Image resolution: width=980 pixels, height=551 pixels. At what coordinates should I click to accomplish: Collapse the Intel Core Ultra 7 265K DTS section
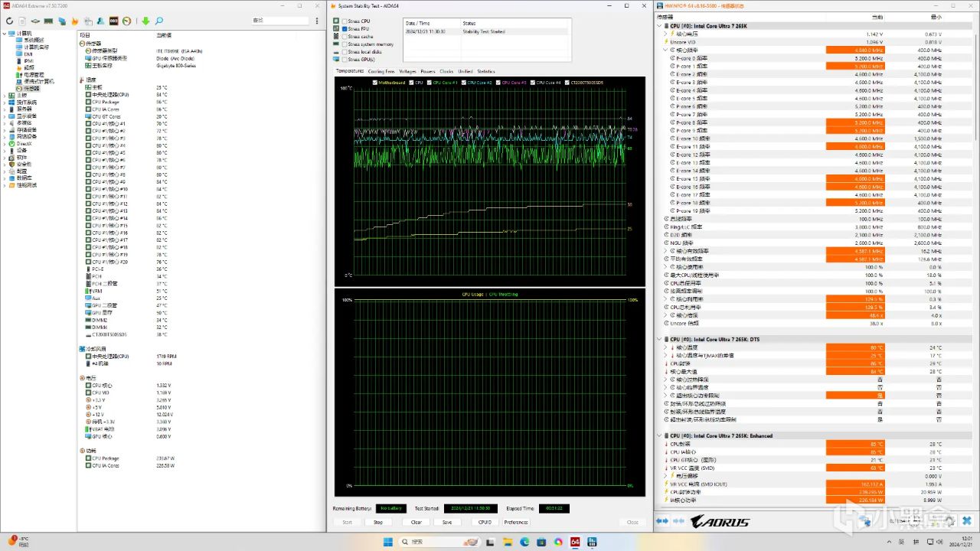coord(660,339)
